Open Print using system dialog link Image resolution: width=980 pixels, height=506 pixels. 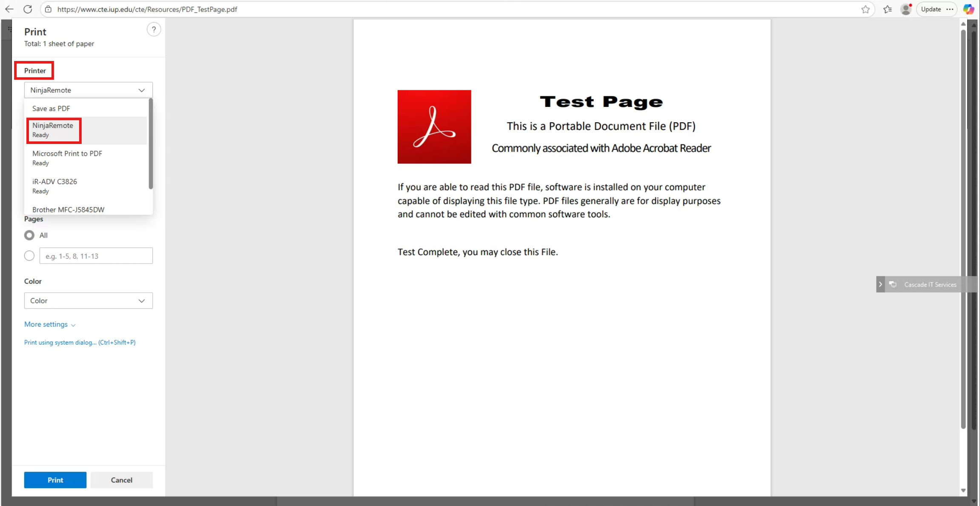[80, 342]
